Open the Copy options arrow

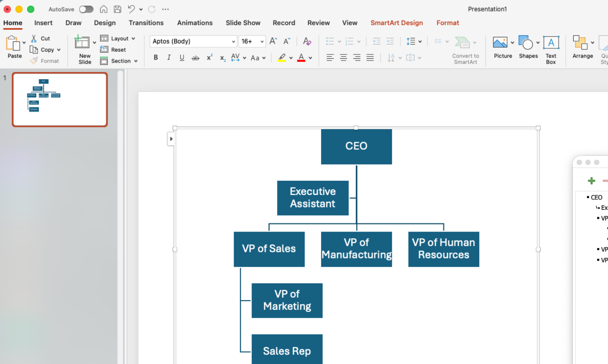(x=59, y=50)
